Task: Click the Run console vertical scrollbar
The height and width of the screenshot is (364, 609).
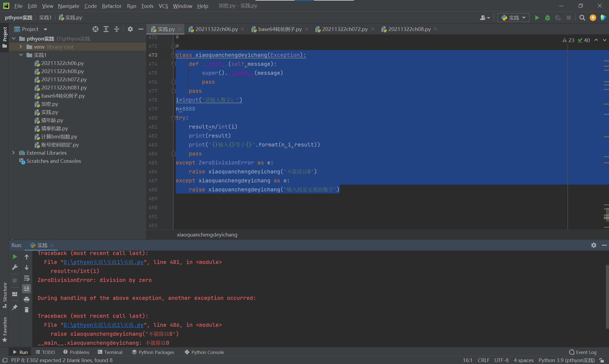Action: [607, 296]
